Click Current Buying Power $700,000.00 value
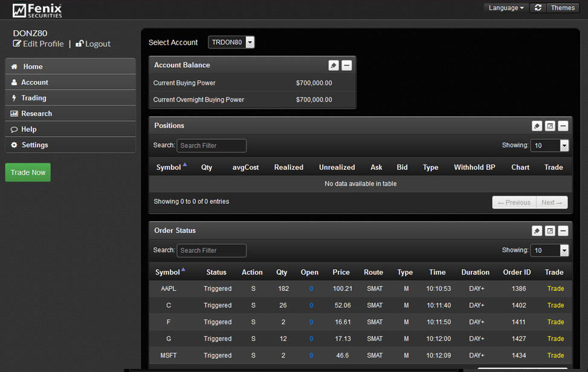This screenshot has height=372, width=588. pyautogui.click(x=314, y=83)
